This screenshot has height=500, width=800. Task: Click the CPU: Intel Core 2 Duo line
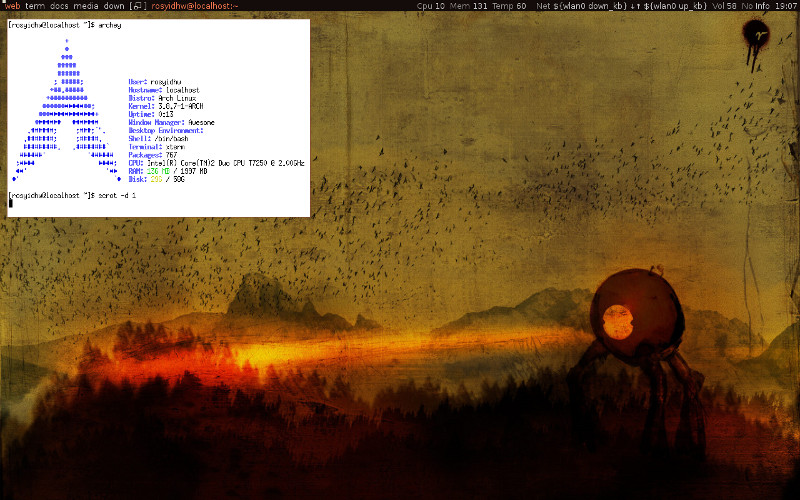[x=216, y=163]
